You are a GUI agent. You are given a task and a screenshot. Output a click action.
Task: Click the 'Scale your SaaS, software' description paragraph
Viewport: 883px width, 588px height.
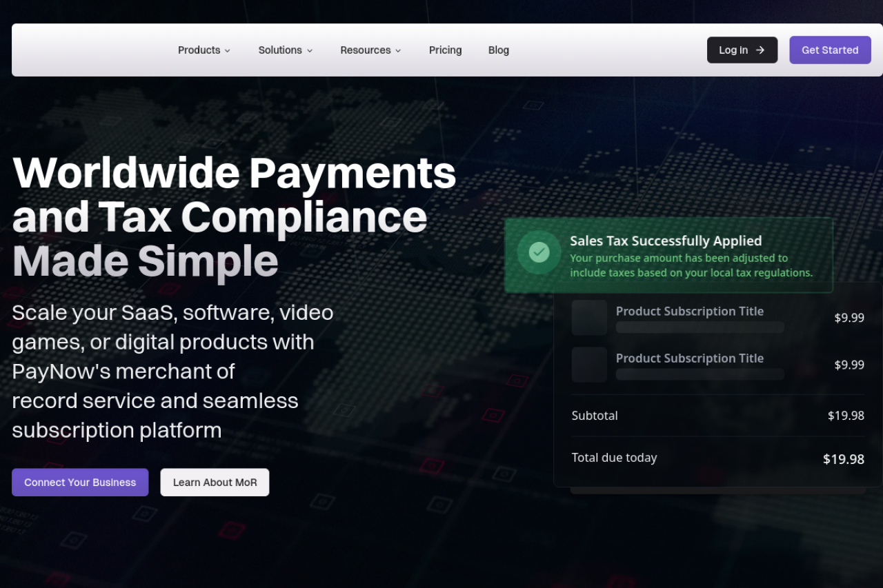pos(172,372)
